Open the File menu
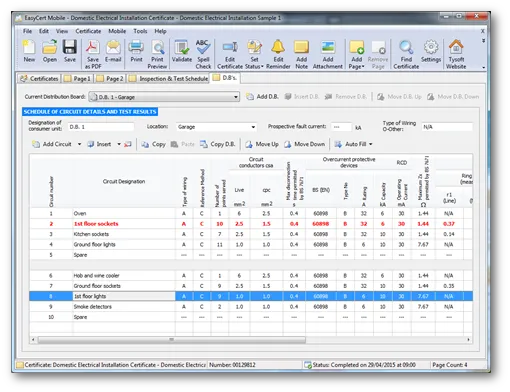The height and width of the screenshot is (392, 510). pos(27,31)
